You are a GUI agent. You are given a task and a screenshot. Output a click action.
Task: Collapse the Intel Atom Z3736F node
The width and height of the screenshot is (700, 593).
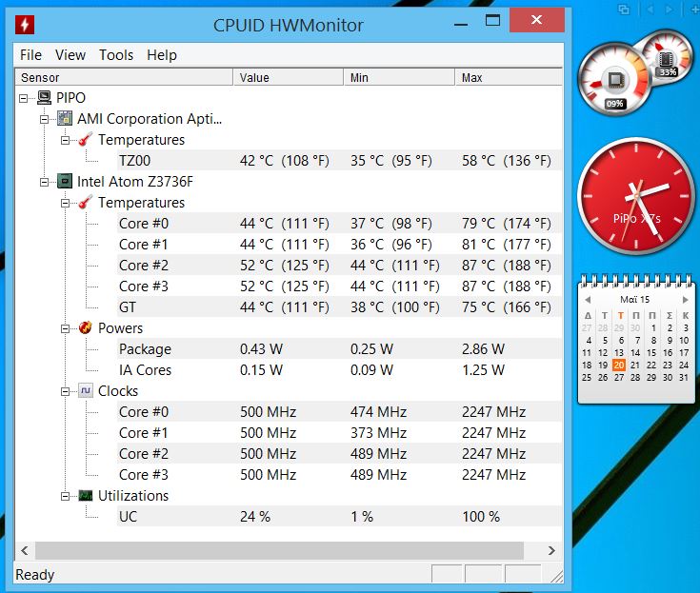[44, 182]
